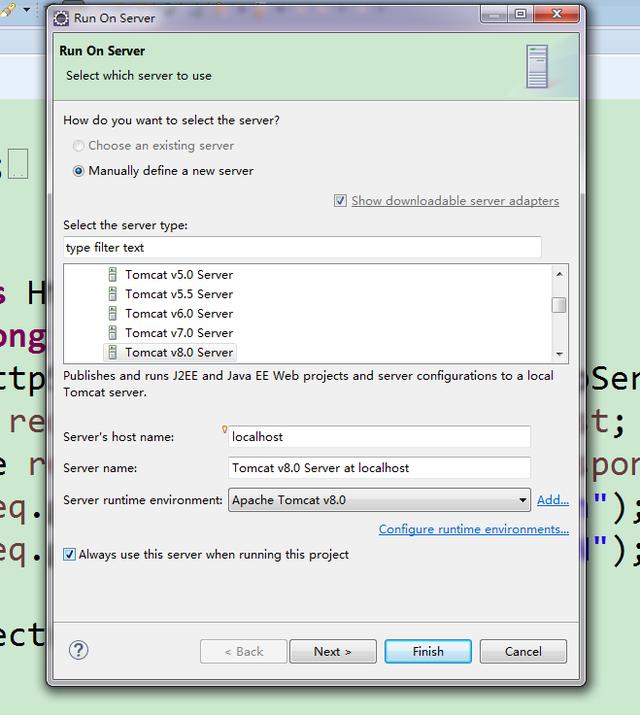Image resolution: width=640 pixels, height=715 pixels.
Task: Uncheck Always use this server checkbox
Action: (69, 554)
